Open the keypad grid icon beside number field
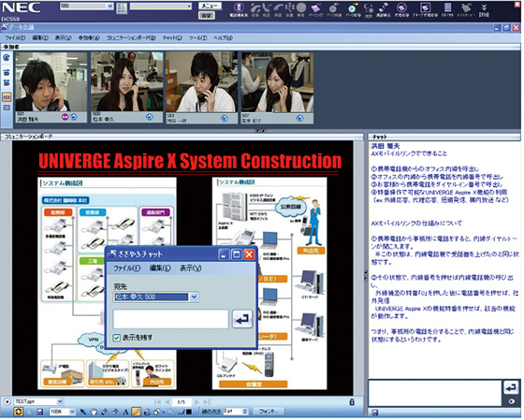 click(122, 8)
